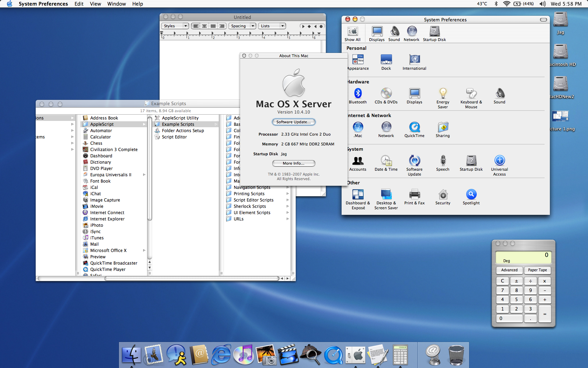
Task: Toggle the calculator Advanced button
Action: 509,270
